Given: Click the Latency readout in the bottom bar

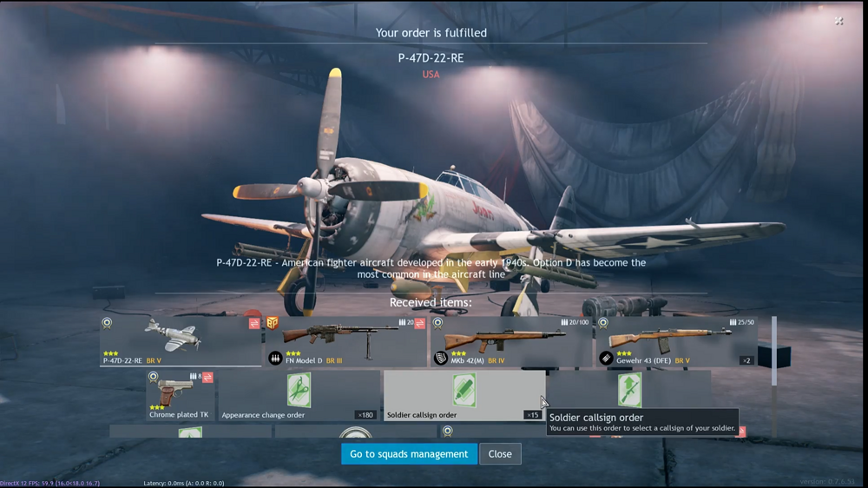Looking at the screenshot, I should [x=184, y=483].
